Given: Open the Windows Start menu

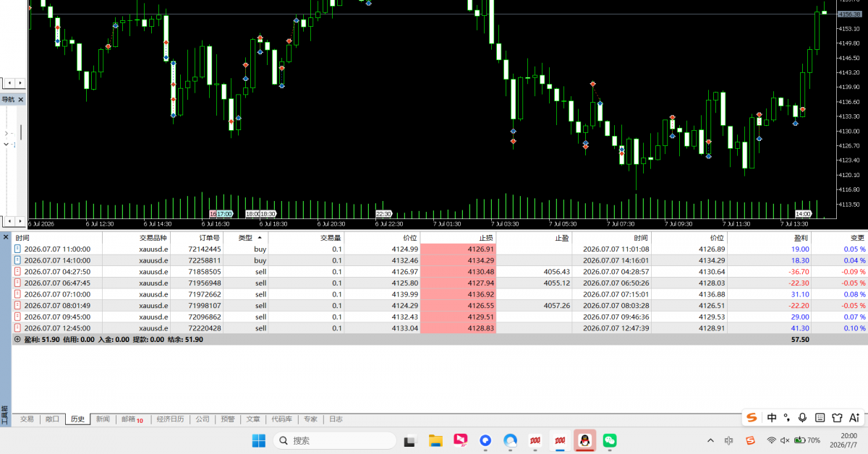Looking at the screenshot, I should coord(258,440).
